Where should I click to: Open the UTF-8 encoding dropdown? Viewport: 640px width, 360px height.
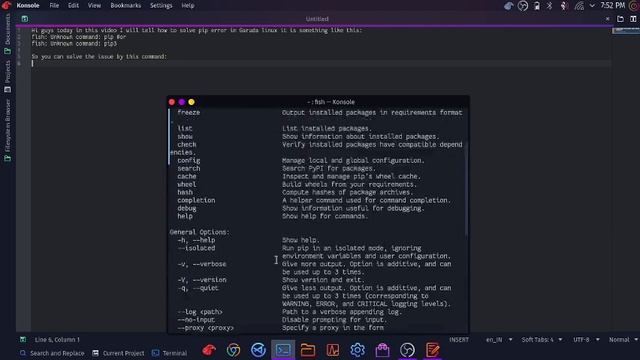point(586,340)
